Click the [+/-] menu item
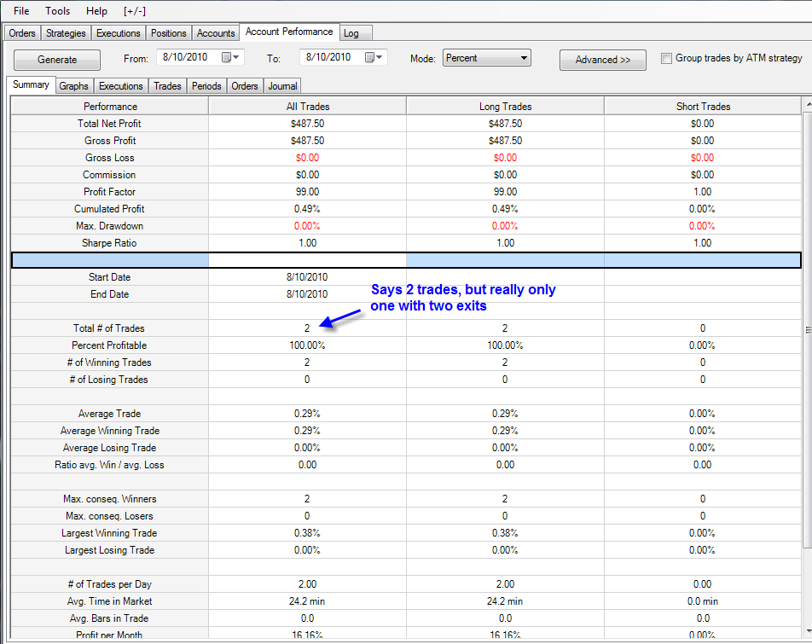The image size is (812, 644). (135, 11)
